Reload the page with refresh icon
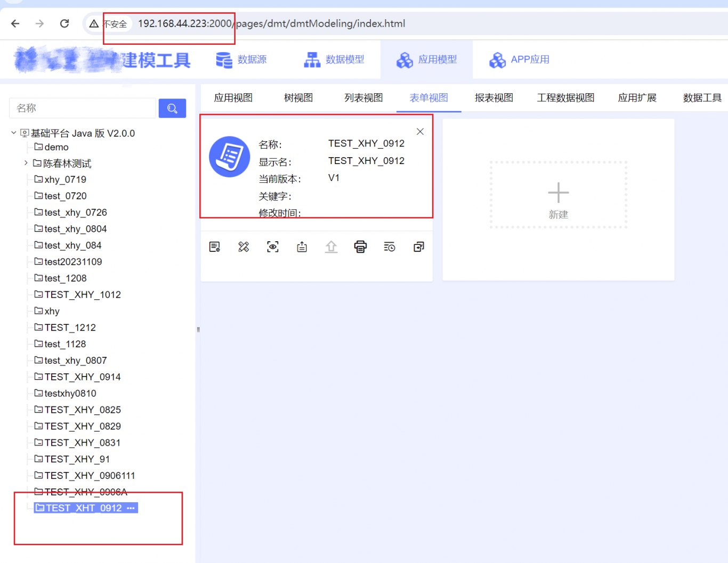Image resolution: width=728 pixels, height=563 pixels. pos(64,23)
